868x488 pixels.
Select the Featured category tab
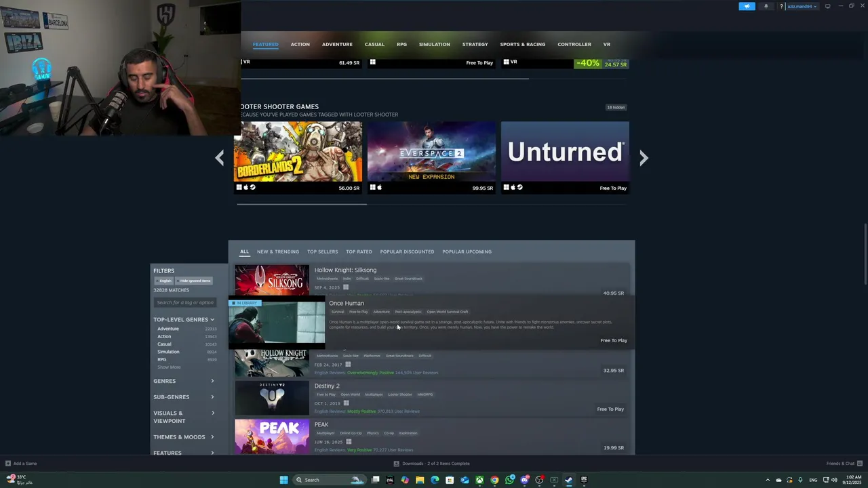(265, 44)
